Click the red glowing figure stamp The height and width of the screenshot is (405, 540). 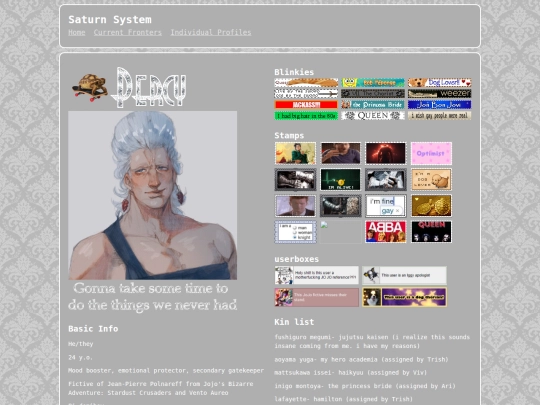[386, 153]
